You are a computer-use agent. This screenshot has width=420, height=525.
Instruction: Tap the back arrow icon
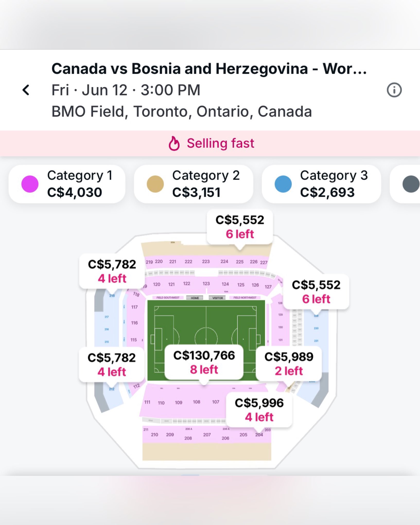point(26,90)
